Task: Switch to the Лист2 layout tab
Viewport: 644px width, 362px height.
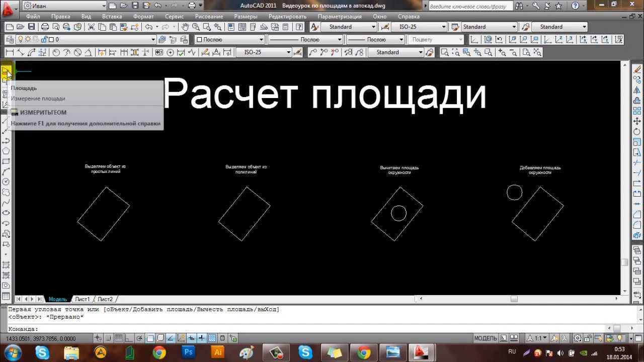Action: click(x=105, y=299)
